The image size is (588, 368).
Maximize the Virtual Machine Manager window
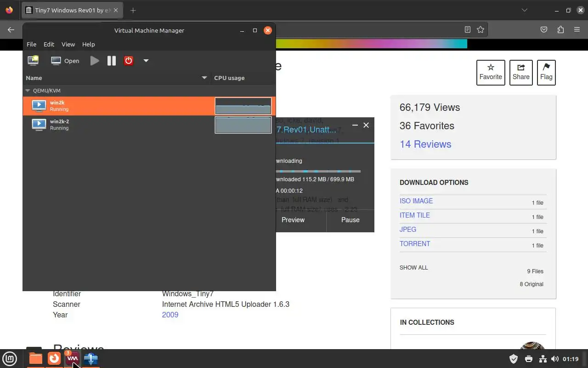coord(255,30)
